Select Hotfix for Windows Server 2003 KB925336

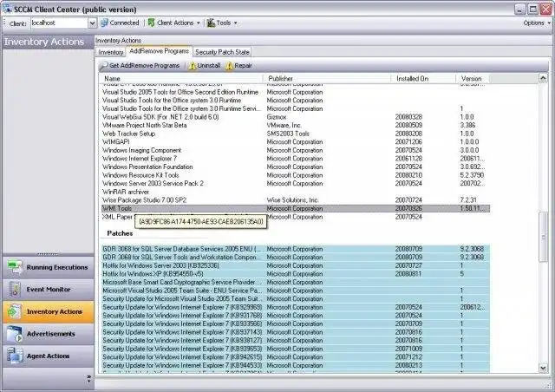pyautogui.click(x=296, y=265)
